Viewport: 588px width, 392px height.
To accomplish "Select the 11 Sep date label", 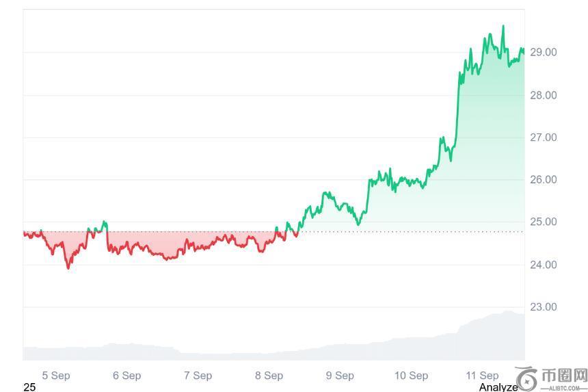I will 482,375.
